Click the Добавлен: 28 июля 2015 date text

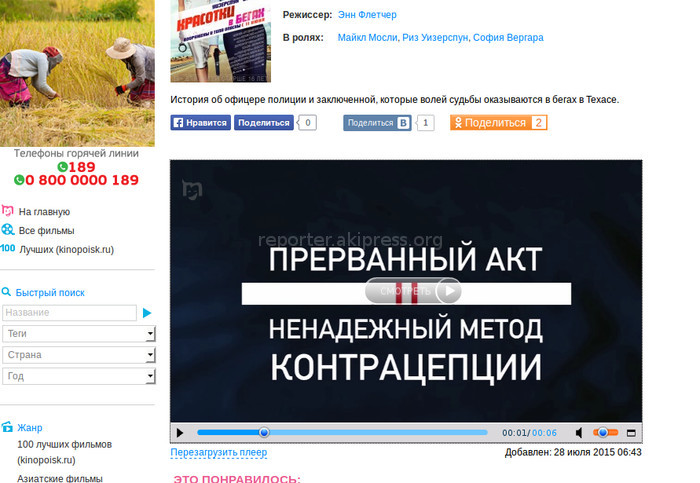(573, 452)
